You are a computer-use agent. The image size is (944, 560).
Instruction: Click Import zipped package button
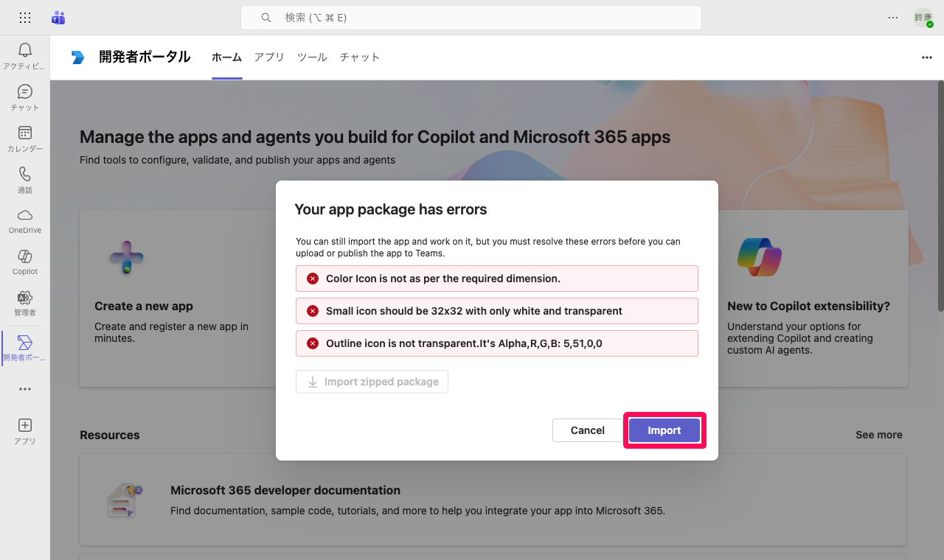372,382
